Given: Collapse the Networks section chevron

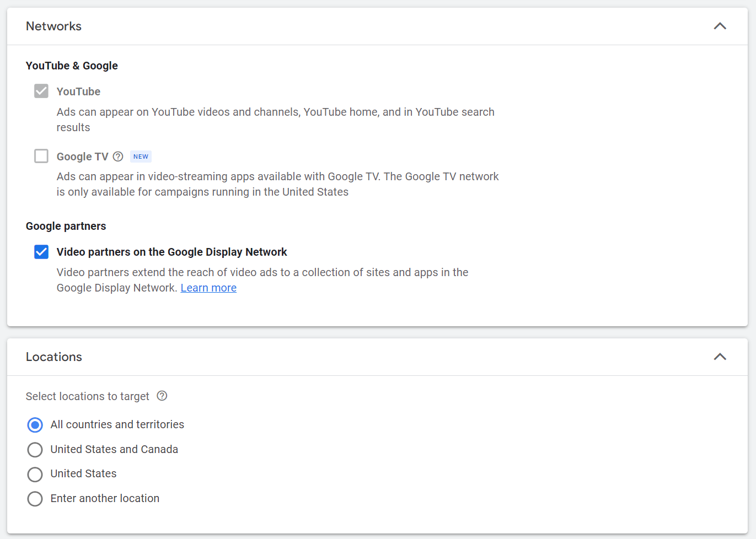Looking at the screenshot, I should (x=720, y=26).
